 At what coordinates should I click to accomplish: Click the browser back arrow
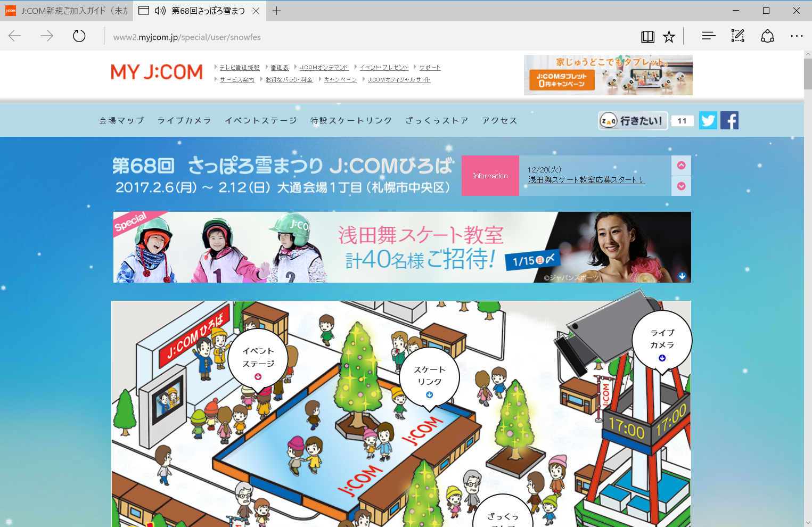(x=15, y=36)
